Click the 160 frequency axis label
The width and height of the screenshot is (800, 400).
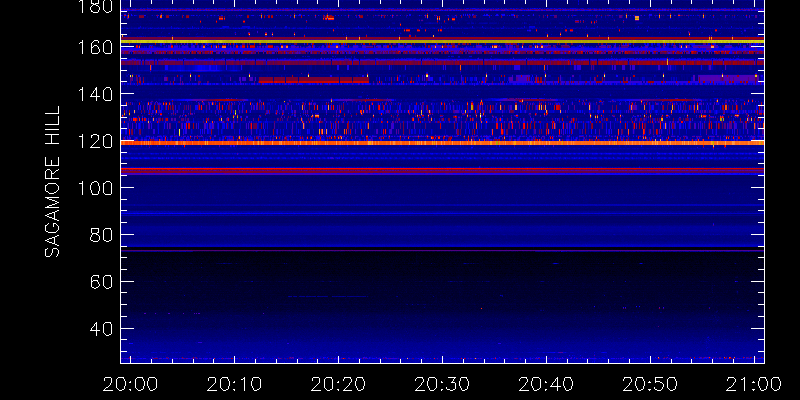pyautogui.click(x=96, y=47)
